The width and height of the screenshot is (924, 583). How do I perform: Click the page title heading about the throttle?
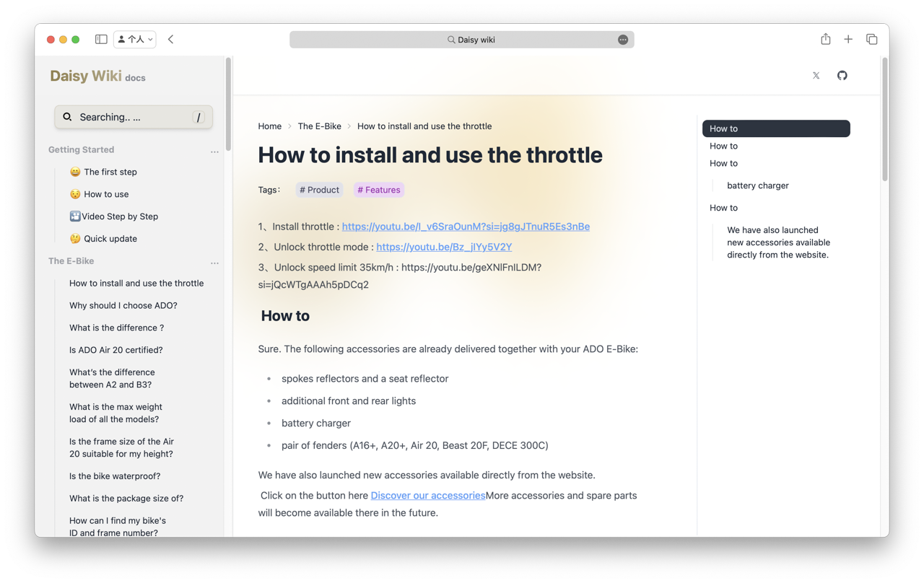coord(430,155)
